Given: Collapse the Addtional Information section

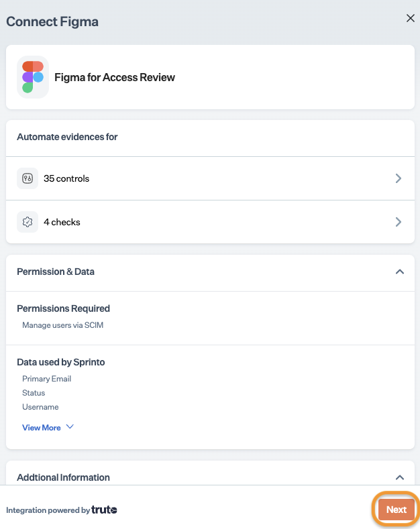Looking at the screenshot, I should 400,477.
